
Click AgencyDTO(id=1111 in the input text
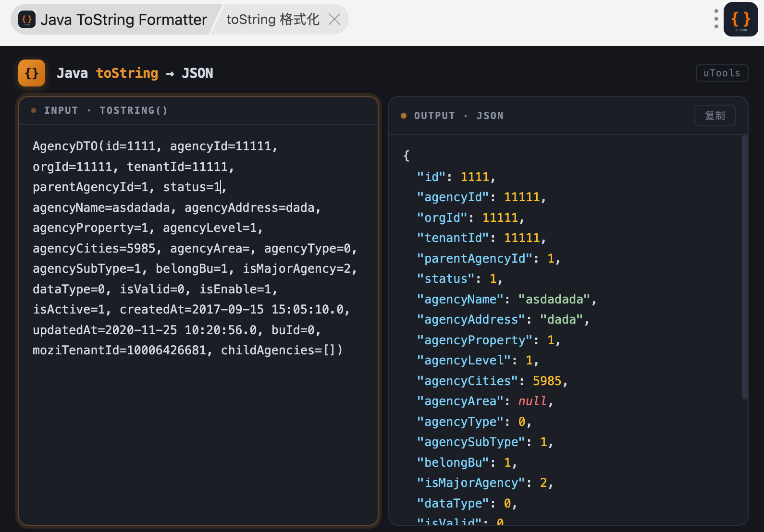click(x=94, y=146)
